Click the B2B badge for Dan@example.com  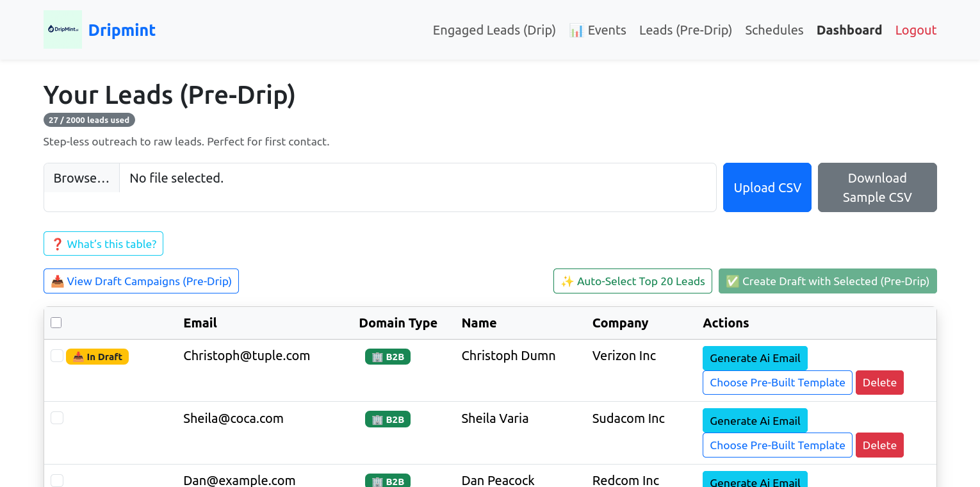coord(388,481)
